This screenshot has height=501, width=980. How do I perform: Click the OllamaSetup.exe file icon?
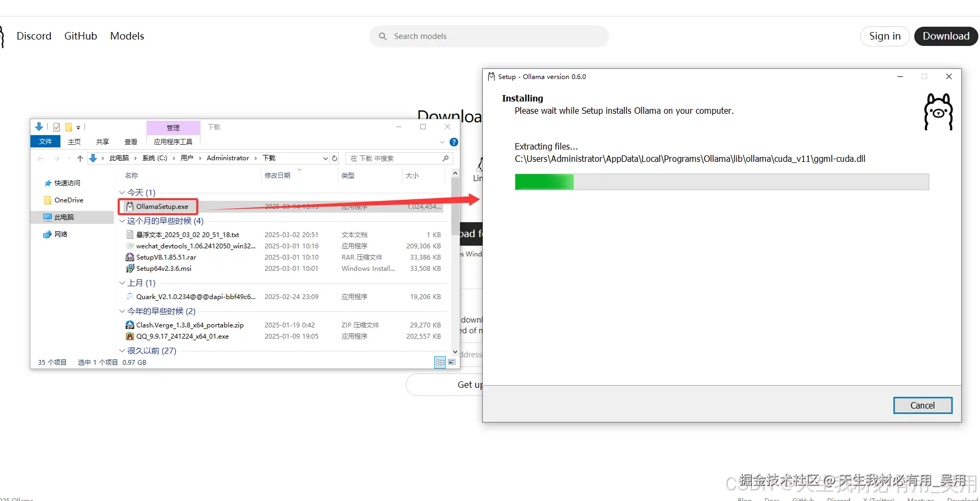pos(130,206)
